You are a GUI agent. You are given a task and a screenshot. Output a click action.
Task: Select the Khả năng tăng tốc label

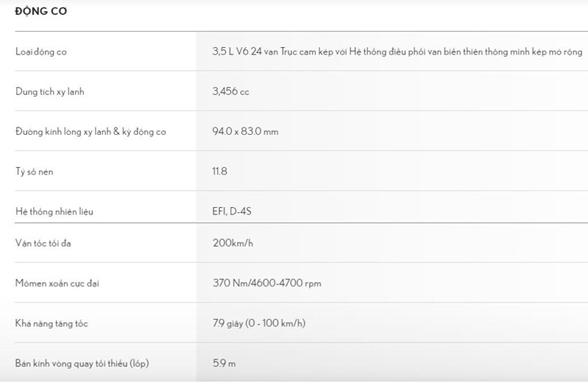click(52, 323)
